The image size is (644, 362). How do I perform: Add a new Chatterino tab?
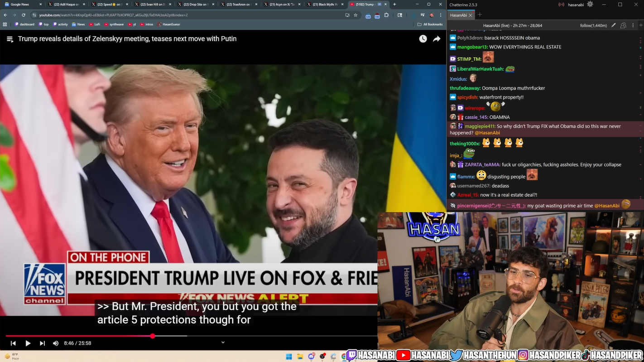coord(480,15)
